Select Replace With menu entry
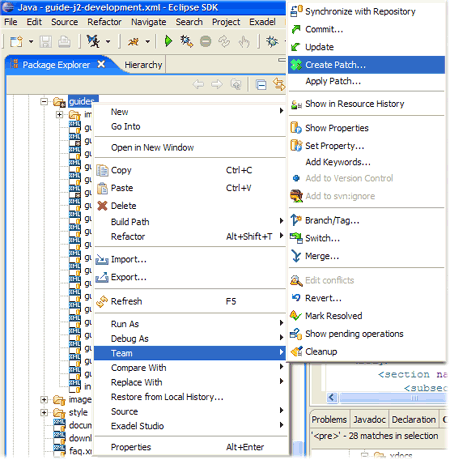Screen dimensions: 450x460 pyautogui.click(x=190, y=382)
